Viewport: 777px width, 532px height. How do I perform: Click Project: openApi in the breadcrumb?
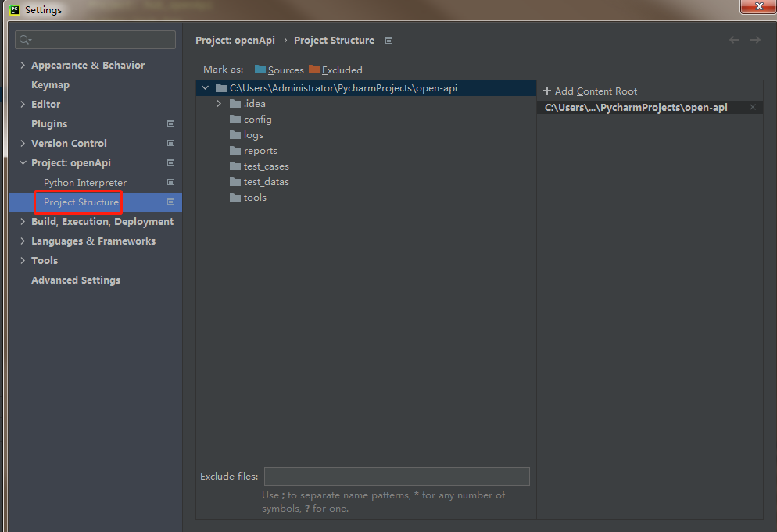235,40
